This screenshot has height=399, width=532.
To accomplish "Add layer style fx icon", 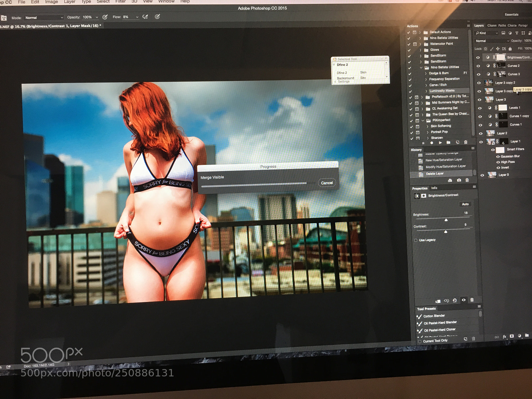I will (504, 336).
